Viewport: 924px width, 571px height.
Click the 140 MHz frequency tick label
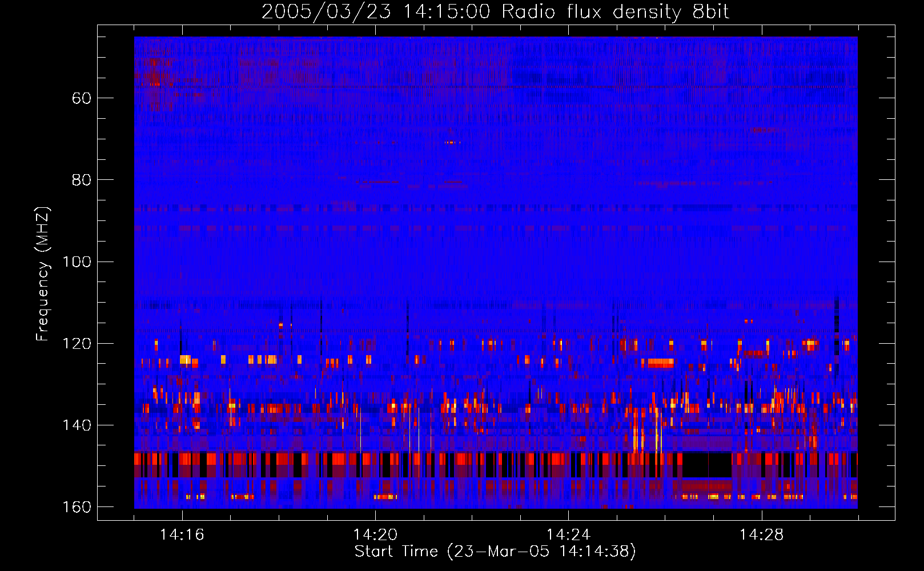pos(77,425)
